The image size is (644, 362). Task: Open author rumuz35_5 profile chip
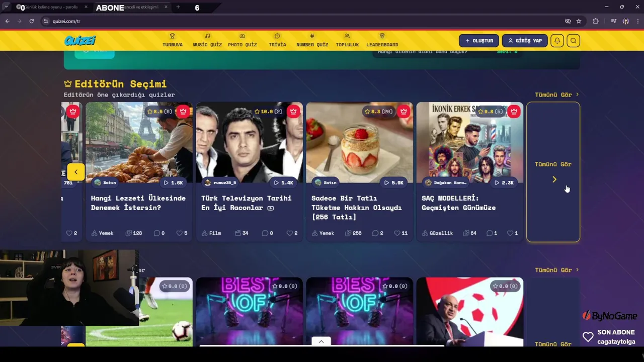tap(221, 183)
